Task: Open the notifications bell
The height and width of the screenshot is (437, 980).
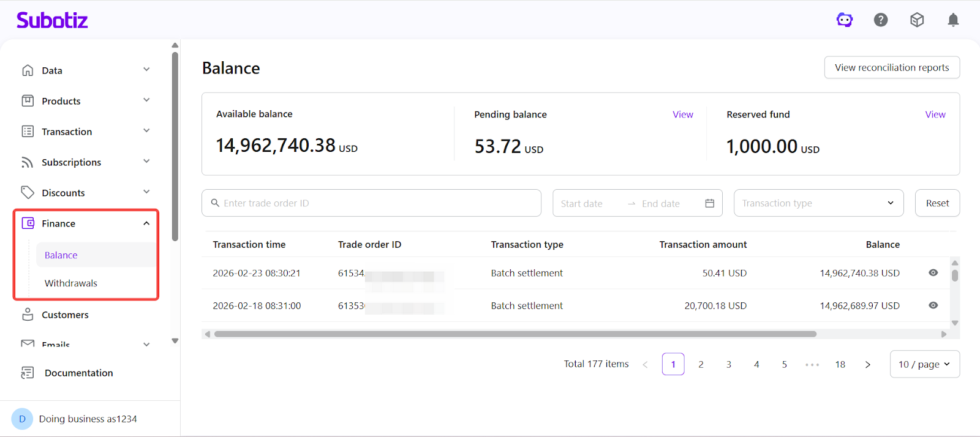Action: point(953,20)
